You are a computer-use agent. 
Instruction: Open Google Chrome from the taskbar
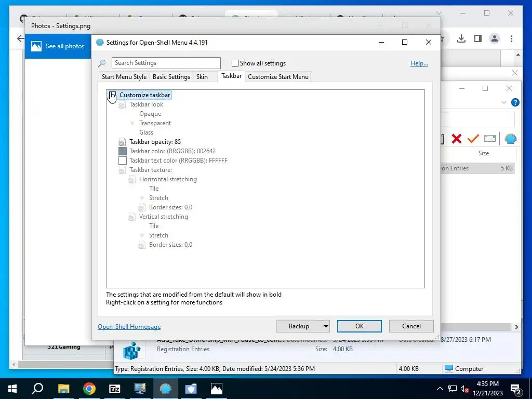tap(89, 389)
